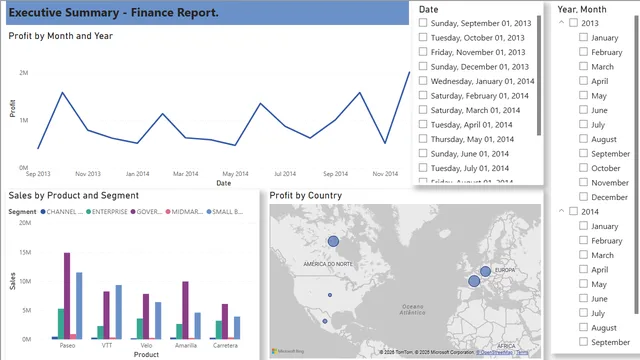This screenshot has width=640, height=360.
Task: Tick July under 2013
Action: [x=583, y=124]
